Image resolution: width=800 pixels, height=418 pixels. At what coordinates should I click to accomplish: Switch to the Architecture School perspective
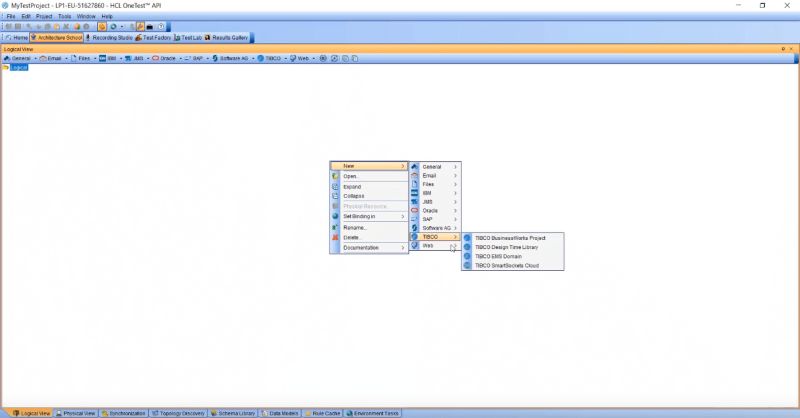(x=56, y=38)
